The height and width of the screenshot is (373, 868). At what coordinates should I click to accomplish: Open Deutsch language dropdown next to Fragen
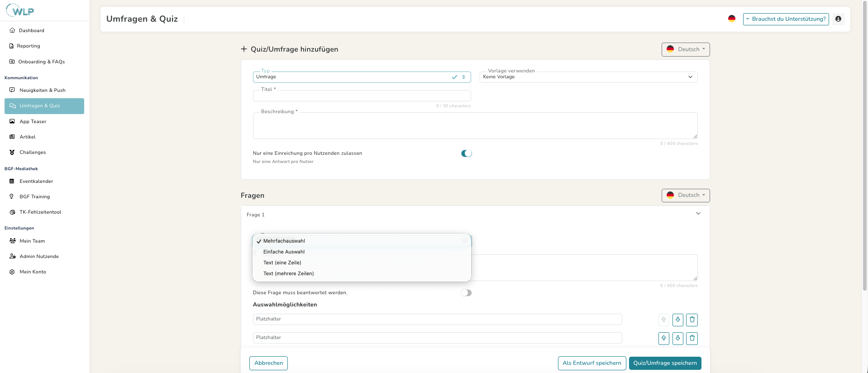(x=685, y=196)
